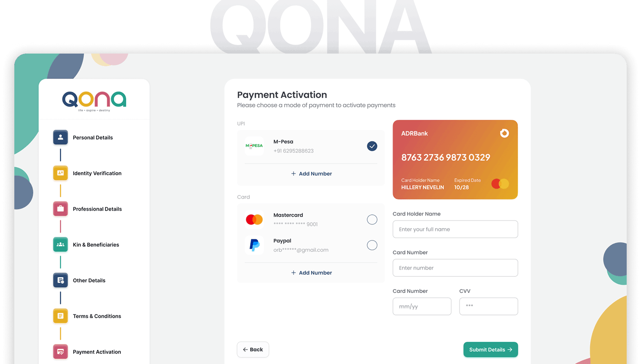Click the Qona logo in sidebar
The height and width of the screenshot is (364, 641).
[x=94, y=101]
